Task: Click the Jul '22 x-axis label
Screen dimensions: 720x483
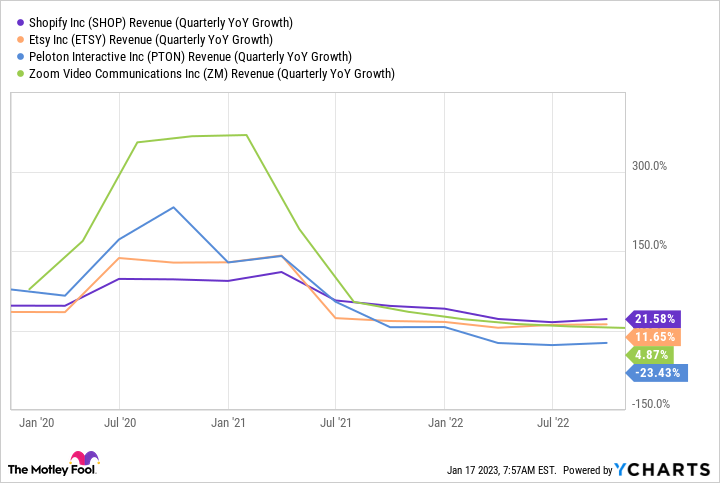Action: [553, 422]
